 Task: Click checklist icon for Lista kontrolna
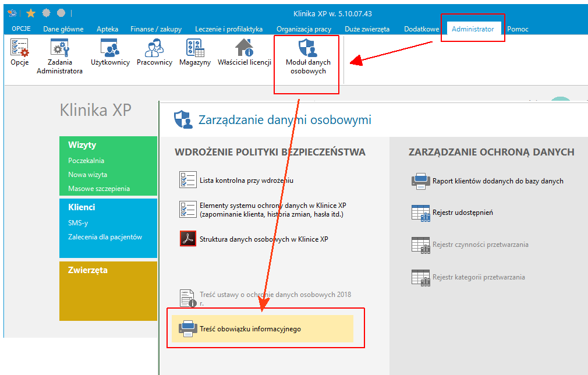point(188,180)
